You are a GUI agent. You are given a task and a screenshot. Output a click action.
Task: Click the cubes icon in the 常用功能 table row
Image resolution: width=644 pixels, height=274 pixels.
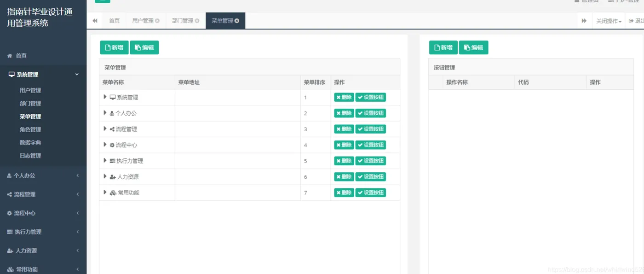113,192
